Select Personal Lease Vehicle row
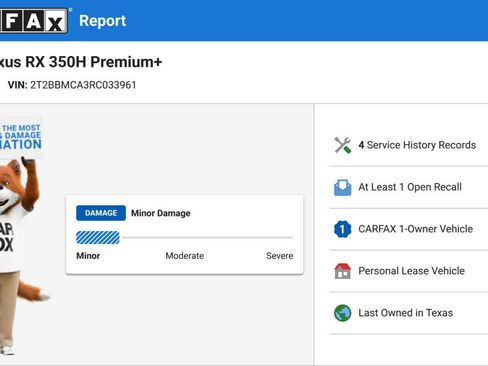 [x=409, y=271]
